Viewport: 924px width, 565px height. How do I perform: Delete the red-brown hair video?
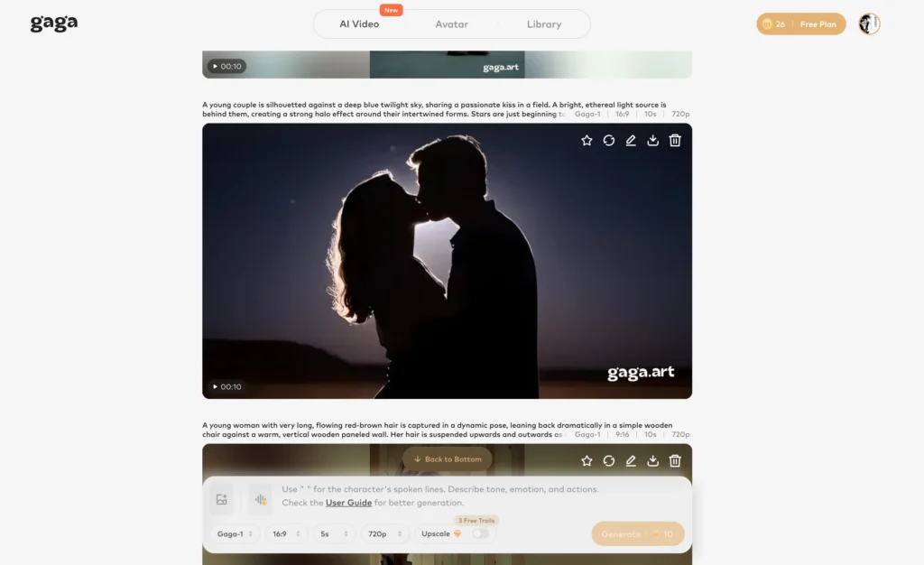[675, 460]
